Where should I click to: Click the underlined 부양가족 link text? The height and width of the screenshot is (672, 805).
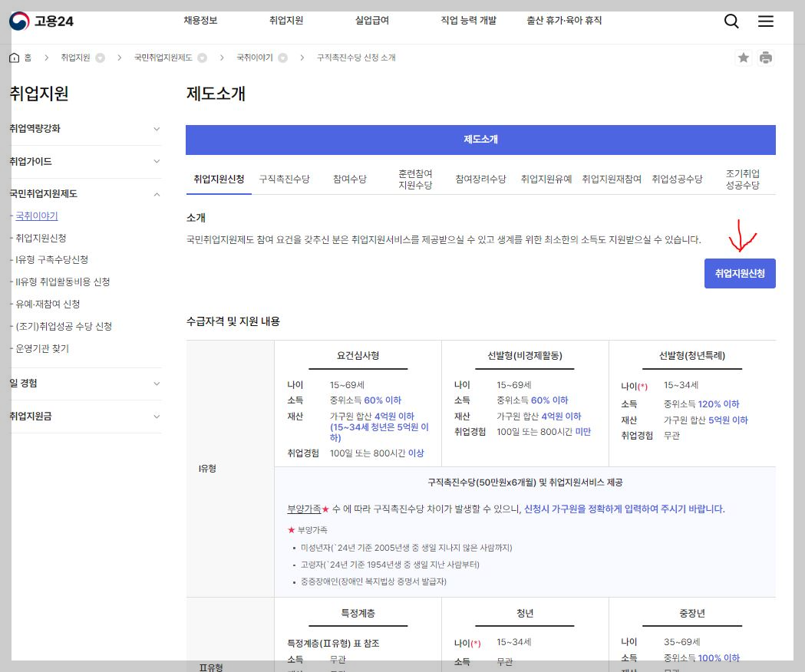click(304, 509)
